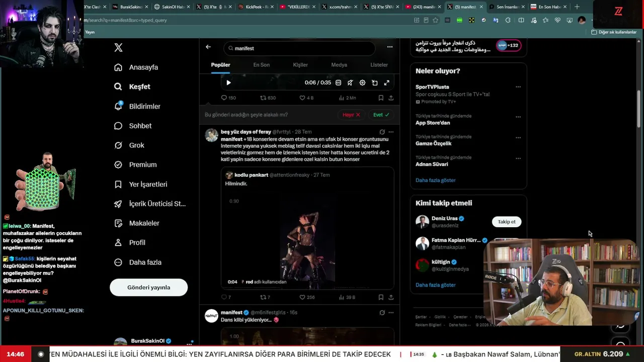Screen dimensions: 644x362
Task: Open Yer İşaretleri bookmarks icon
Action: [x=118, y=185]
